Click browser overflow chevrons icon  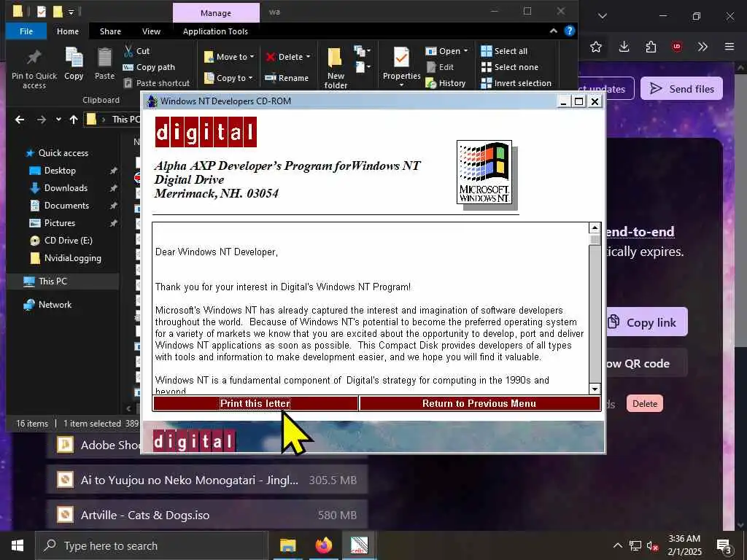pyautogui.click(x=703, y=47)
